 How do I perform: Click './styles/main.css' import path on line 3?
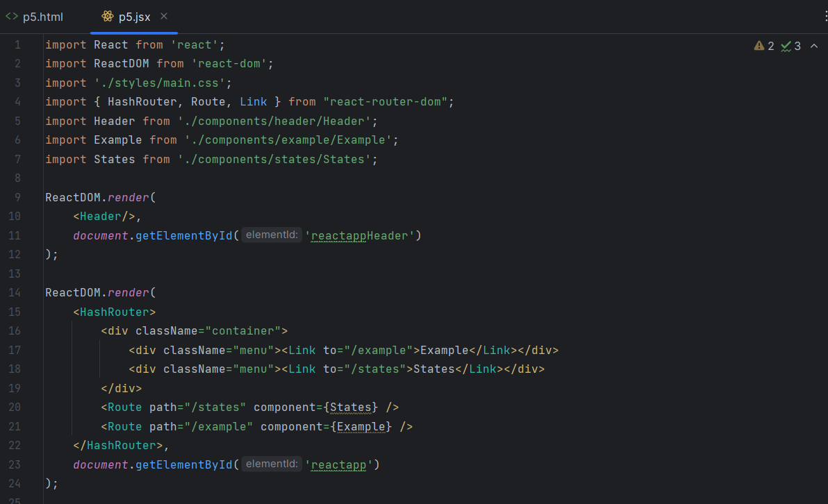click(x=160, y=83)
